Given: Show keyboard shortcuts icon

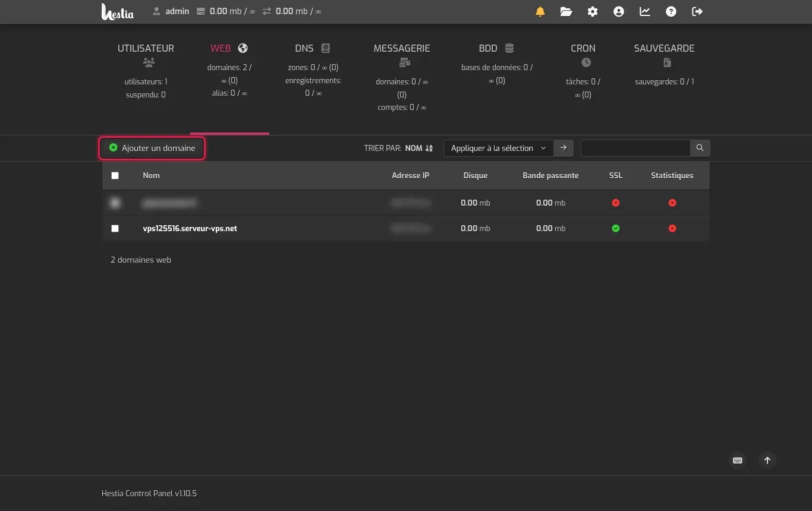Looking at the screenshot, I should [x=738, y=460].
